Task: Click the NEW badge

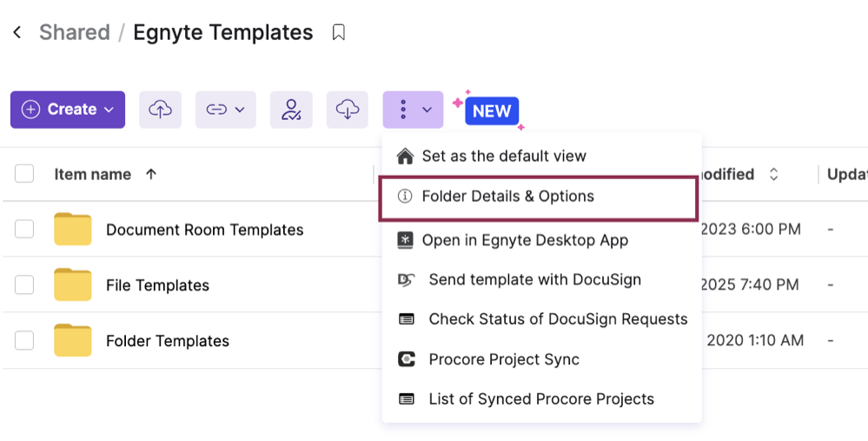Action: [492, 110]
